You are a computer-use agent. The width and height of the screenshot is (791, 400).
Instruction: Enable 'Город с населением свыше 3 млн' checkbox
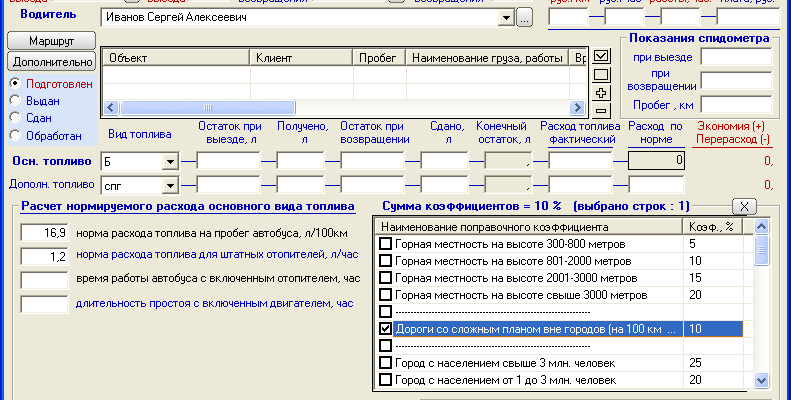click(386, 362)
